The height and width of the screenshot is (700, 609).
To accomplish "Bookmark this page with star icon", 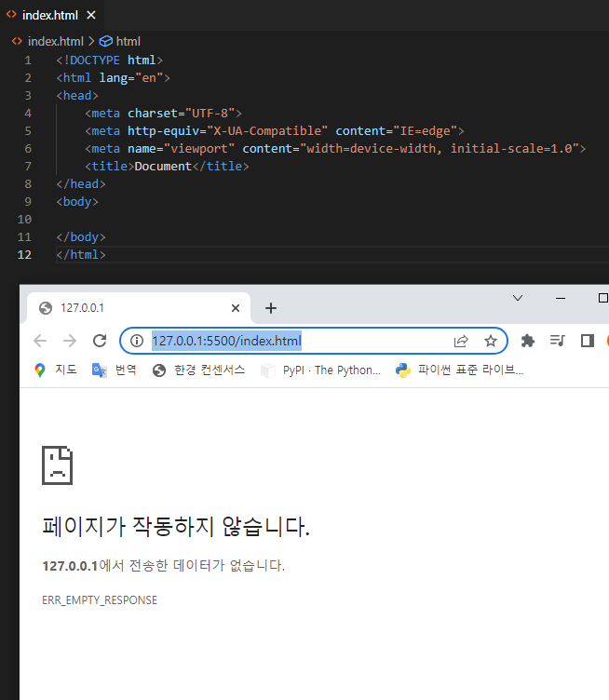I will click(x=491, y=341).
